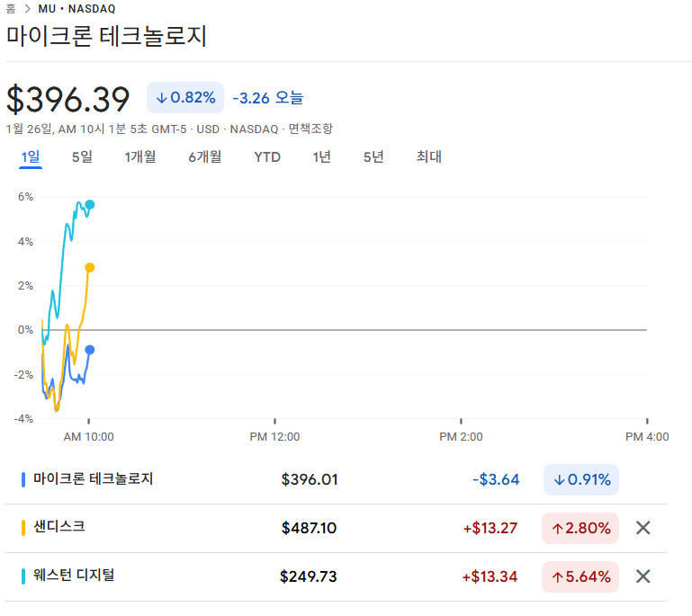Click the Micron line endpoint dot on chart

pos(89,350)
